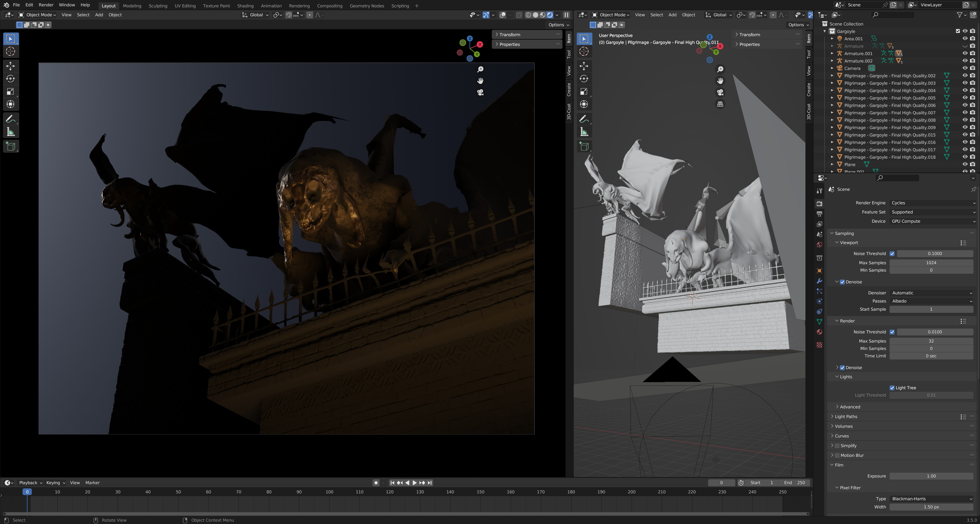Expand the Light Paths panel
980x524 pixels.
pyautogui.click(x=846, y=417)
